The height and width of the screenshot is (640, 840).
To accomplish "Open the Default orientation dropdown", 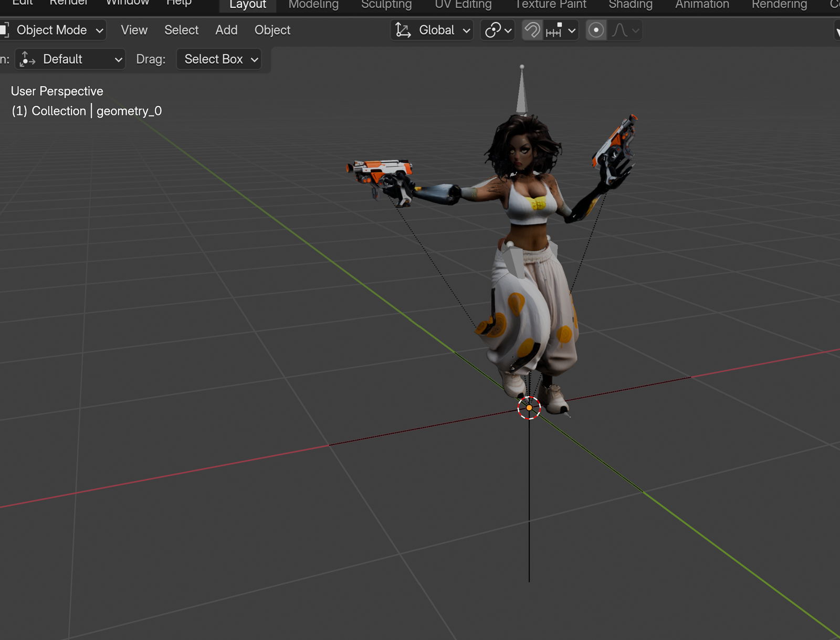I will pyautogui.click(x=70, y=59).
